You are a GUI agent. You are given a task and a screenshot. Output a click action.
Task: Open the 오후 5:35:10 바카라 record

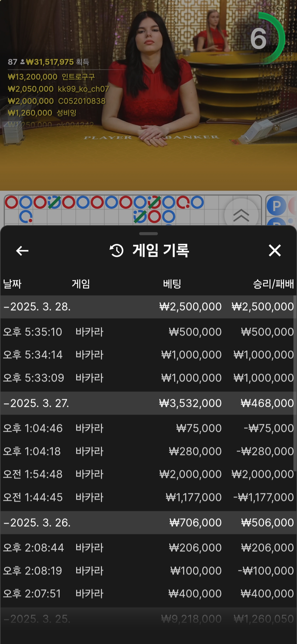click(x=148, y=332)
